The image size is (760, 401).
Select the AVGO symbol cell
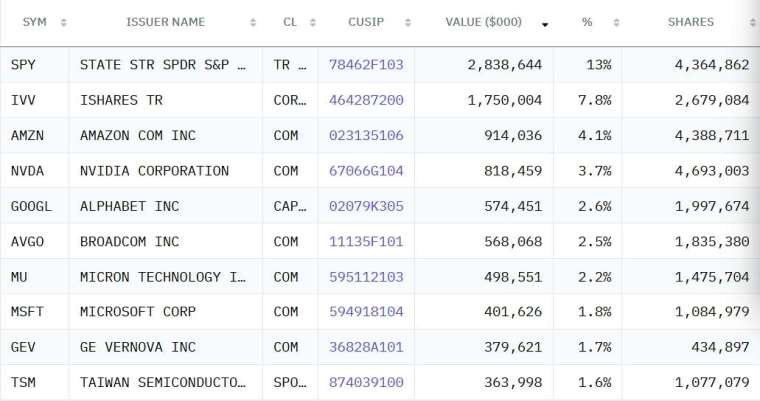[34, 241]
